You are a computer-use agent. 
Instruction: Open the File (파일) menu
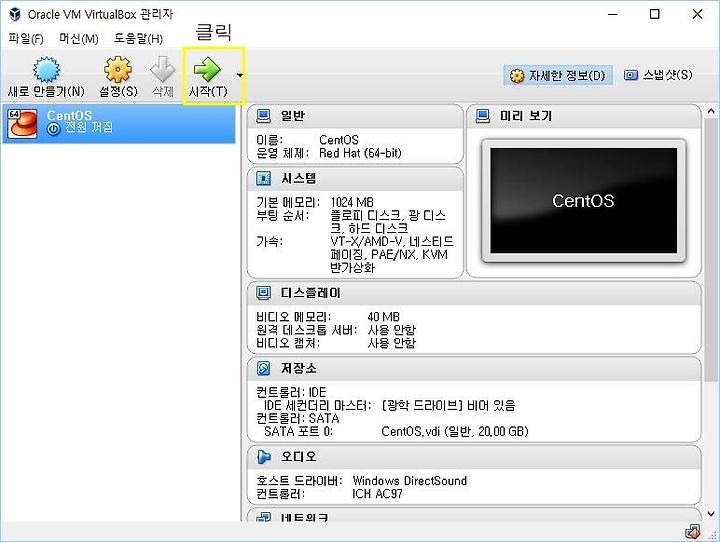pos(26,39)
